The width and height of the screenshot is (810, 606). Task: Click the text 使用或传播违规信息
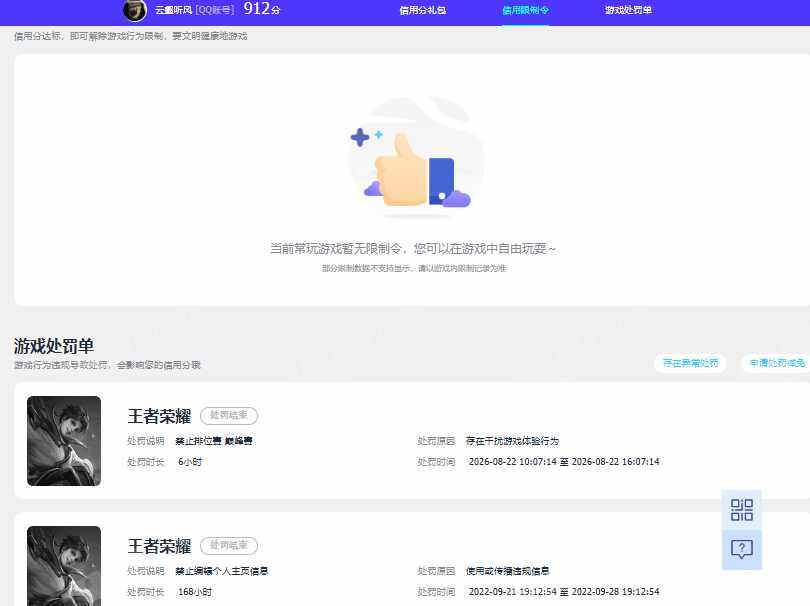[507, 571]
